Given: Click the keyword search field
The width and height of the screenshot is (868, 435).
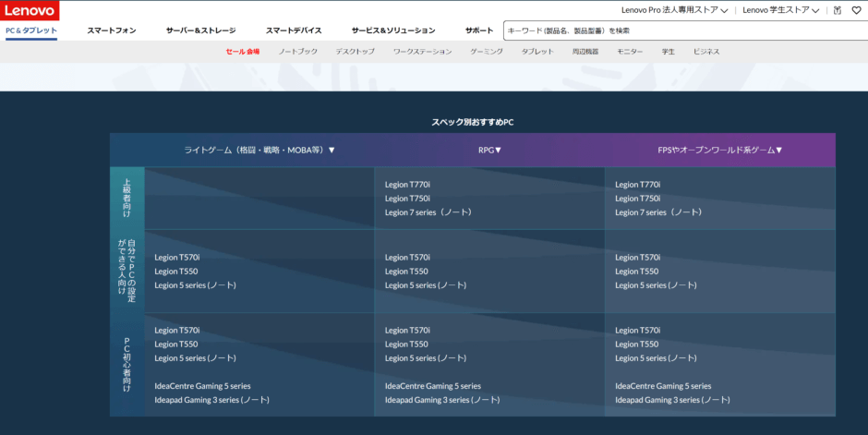Looking at the screenshot, I should 679,30.
